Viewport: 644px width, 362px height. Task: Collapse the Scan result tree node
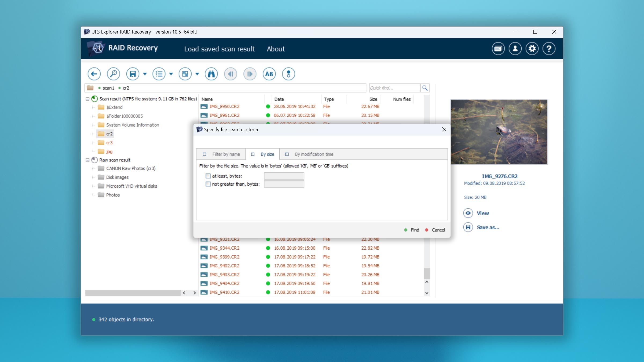87,99
